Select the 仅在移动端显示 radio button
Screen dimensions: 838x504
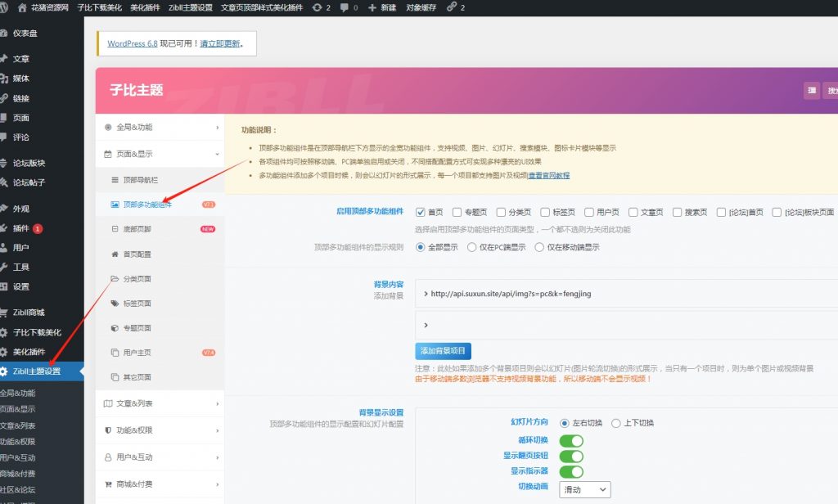pyautogui.click(x=539, y=247)
